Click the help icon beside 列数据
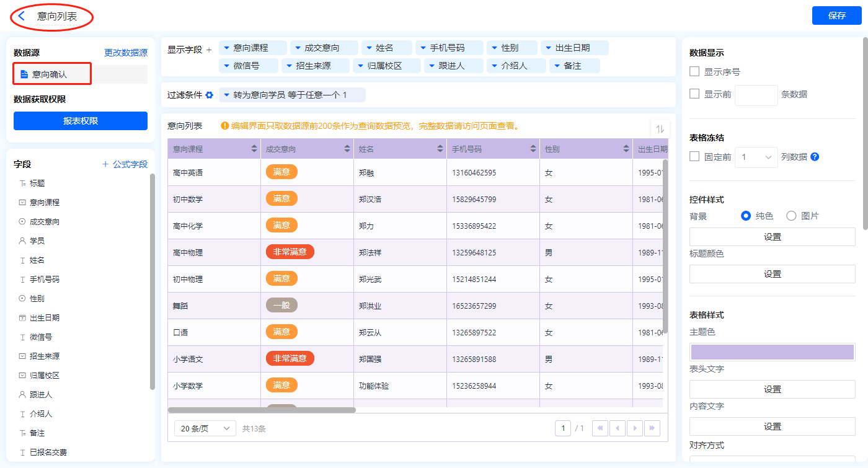 (815, 157)
